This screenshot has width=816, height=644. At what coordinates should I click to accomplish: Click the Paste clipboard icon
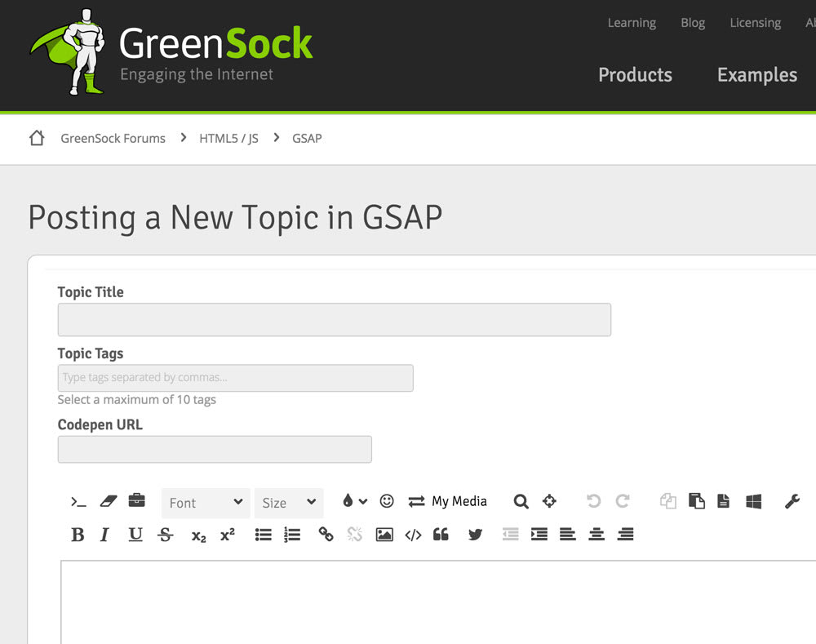[x=696, y=501]
